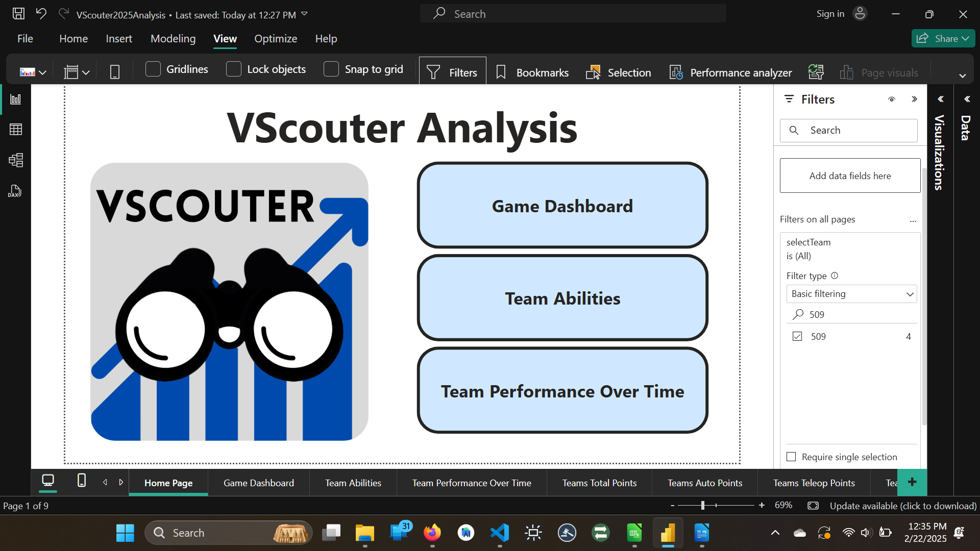Open DAX query view icon
The width and height of the screenshot is (980, 551).
[15, 191]
